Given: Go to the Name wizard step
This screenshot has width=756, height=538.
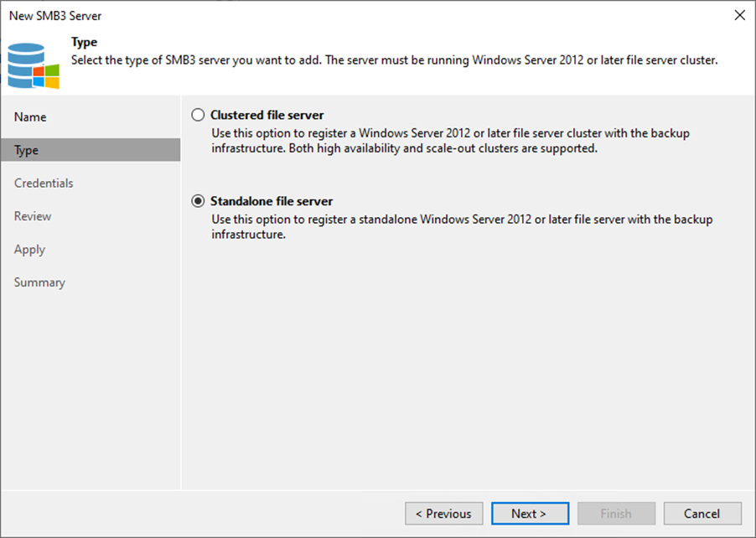Looking at the screenshot, I should (30, 117).
